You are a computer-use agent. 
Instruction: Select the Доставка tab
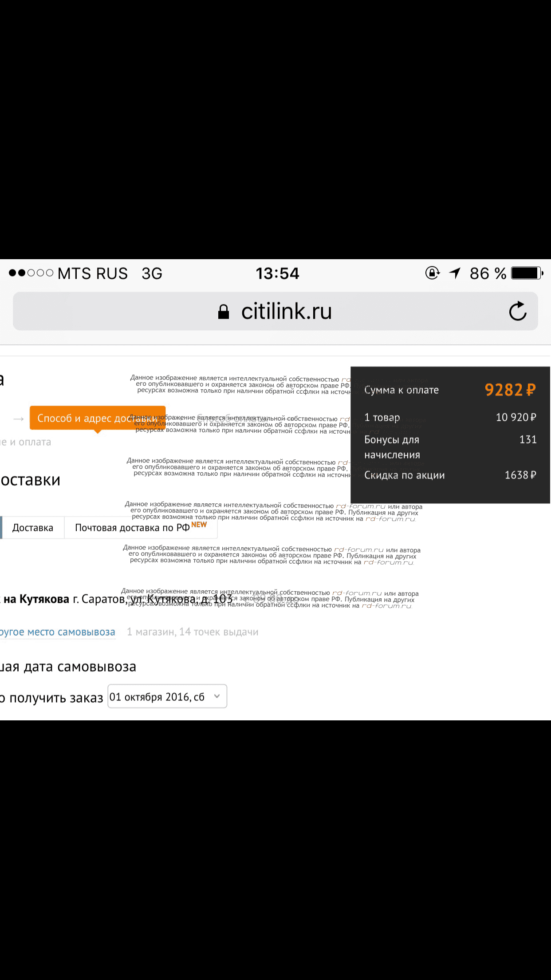click(x=33, y=528)
